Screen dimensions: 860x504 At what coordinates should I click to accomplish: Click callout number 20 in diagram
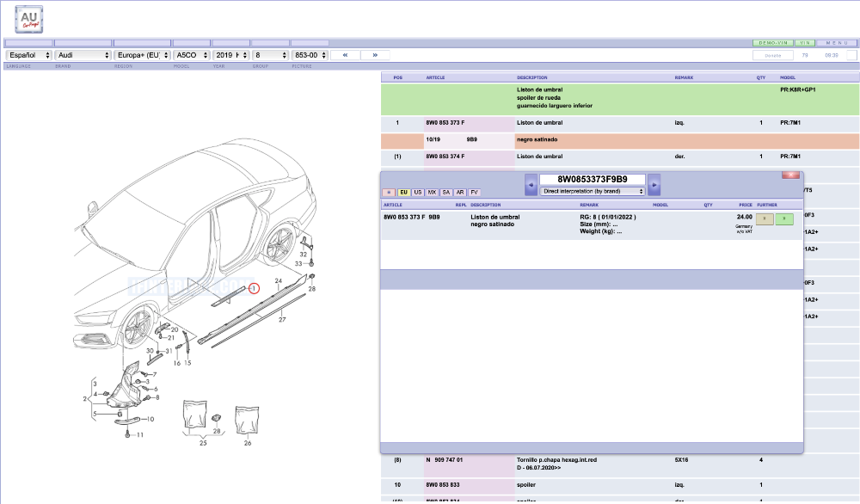(175, 329)
